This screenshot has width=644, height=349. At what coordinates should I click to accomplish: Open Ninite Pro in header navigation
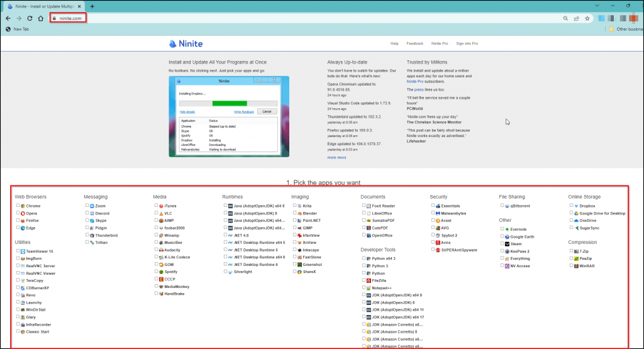(440, 43)
